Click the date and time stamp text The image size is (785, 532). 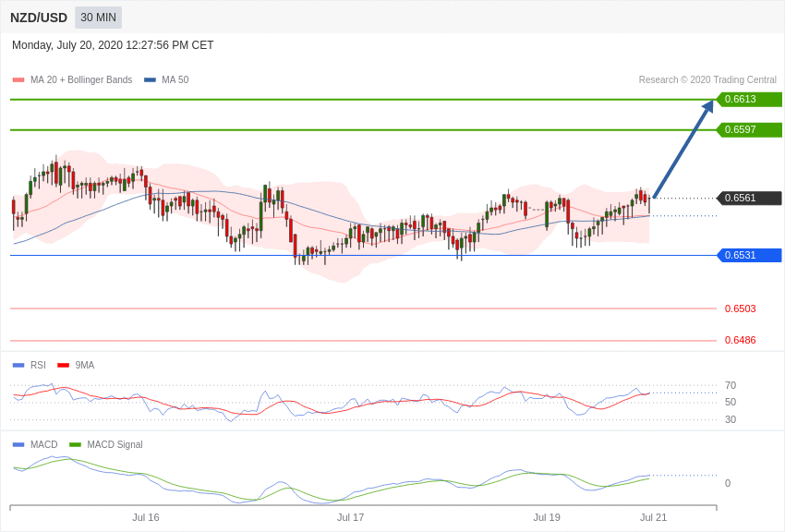pyautogui.click(x=113, y=45)
